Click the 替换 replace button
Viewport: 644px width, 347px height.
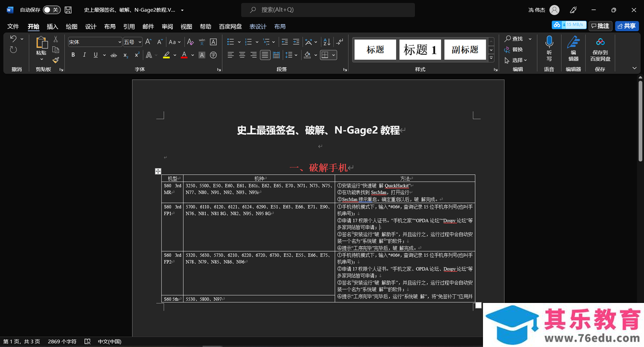[x=514, y=49]
